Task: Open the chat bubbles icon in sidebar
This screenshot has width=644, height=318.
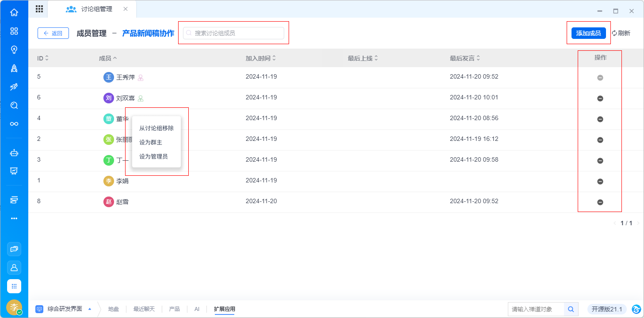Action: (x=14, y=249)
